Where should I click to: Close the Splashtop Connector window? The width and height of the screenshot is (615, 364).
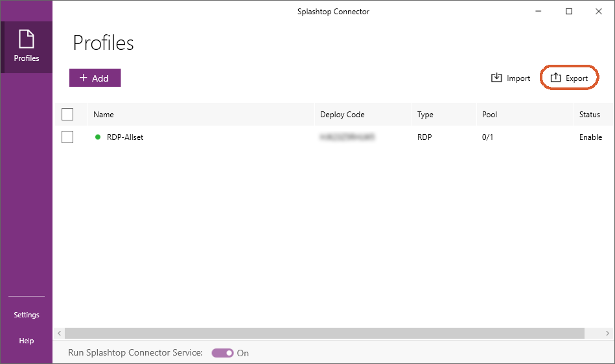(599, 12)
